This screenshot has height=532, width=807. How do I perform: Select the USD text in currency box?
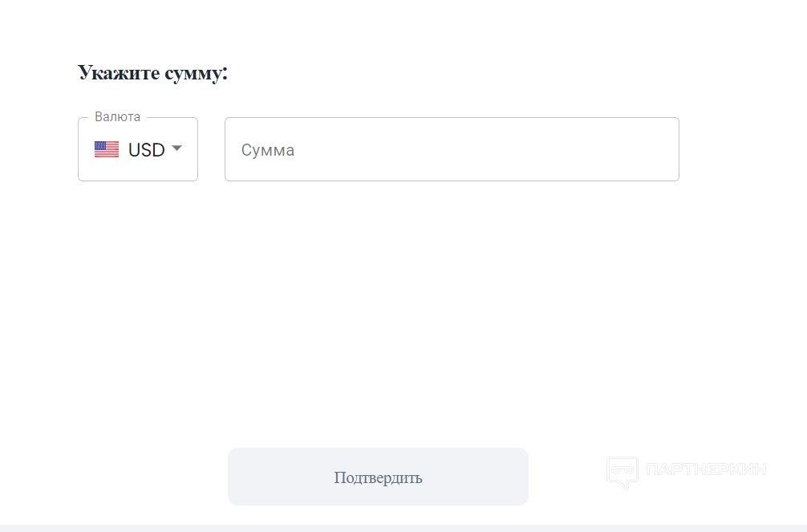point(146,150)
